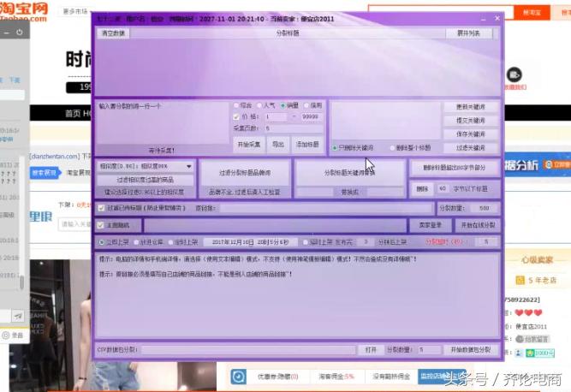Select the radio button before the 发布完 interval option
Screen dimensions: 571x392
(x=306, y=242)
